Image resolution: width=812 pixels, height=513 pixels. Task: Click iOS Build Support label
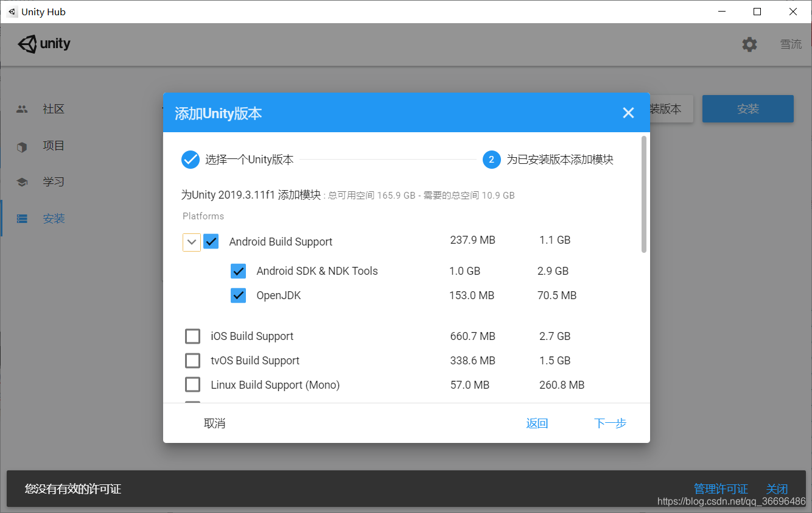click(x=252, y=336)
